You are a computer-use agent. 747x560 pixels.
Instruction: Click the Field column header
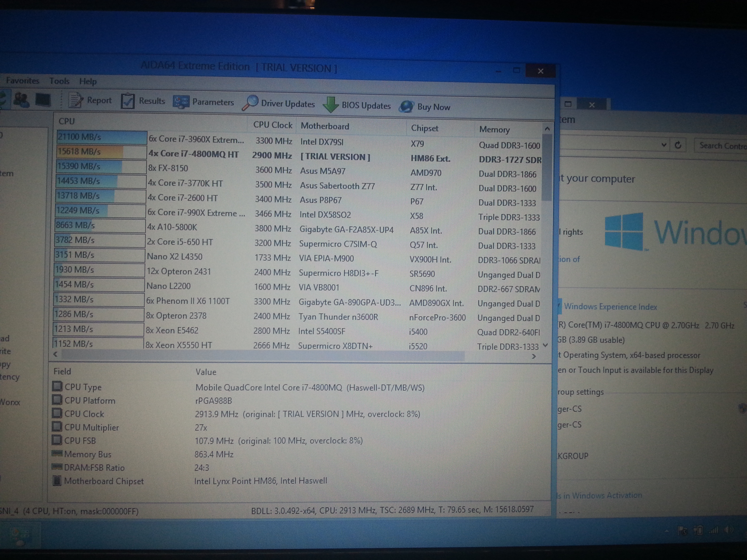tap(62, 371)
